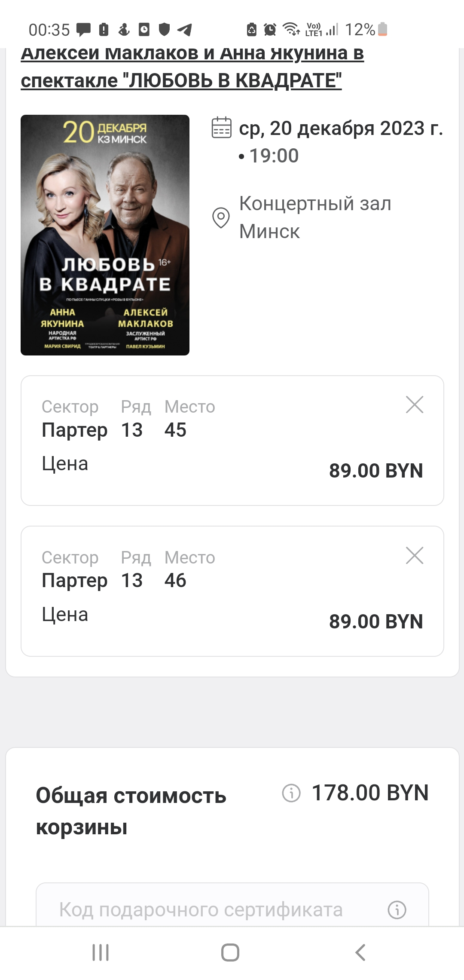Tap the Wi-Fi icon in status bar

pos(291,30)
